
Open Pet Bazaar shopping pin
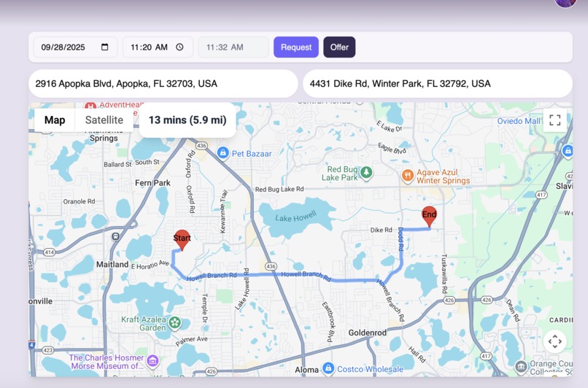[x=223, y=153]
